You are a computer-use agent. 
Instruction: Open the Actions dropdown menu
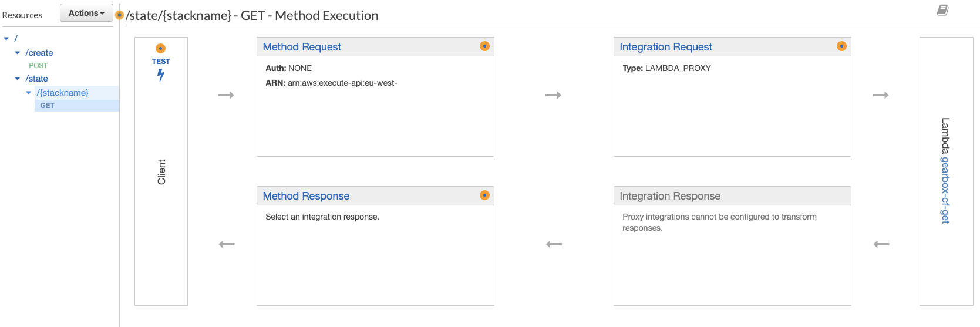pos(86,13)
